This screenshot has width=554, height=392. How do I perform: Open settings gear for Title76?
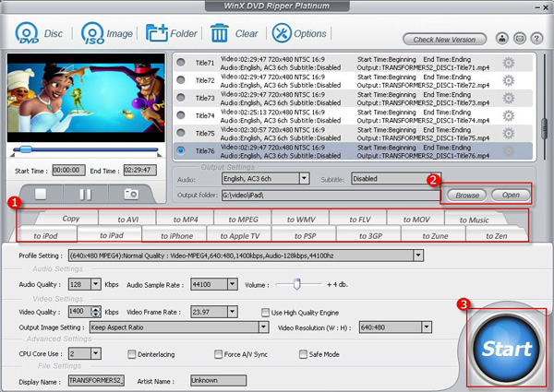(509, 151)
